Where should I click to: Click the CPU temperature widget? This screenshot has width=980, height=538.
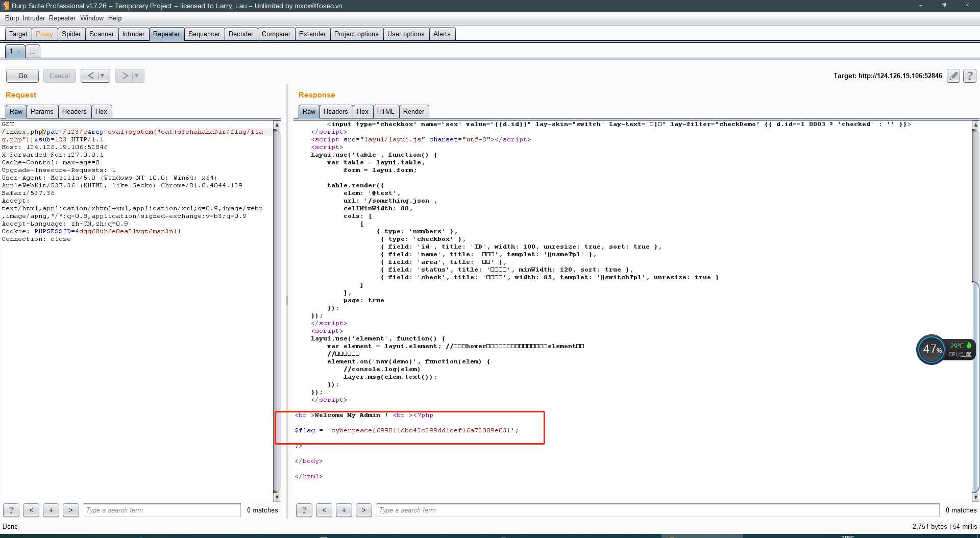point(946,350)
